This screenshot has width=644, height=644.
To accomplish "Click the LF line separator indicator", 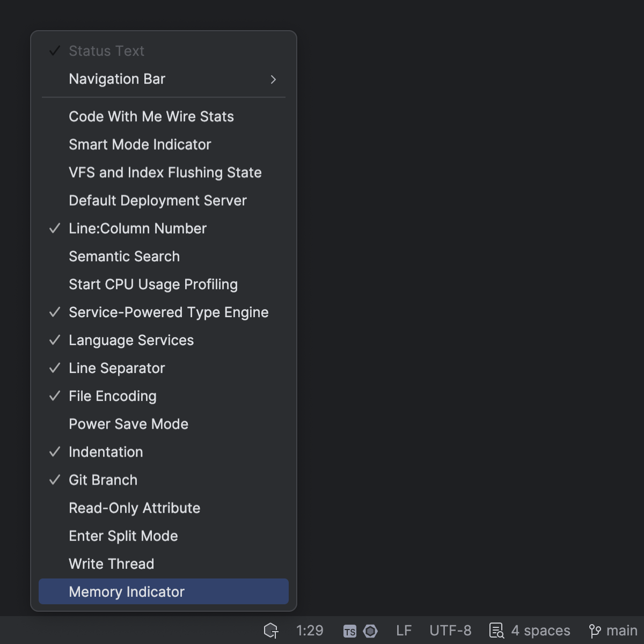I will tap(404, 631).
